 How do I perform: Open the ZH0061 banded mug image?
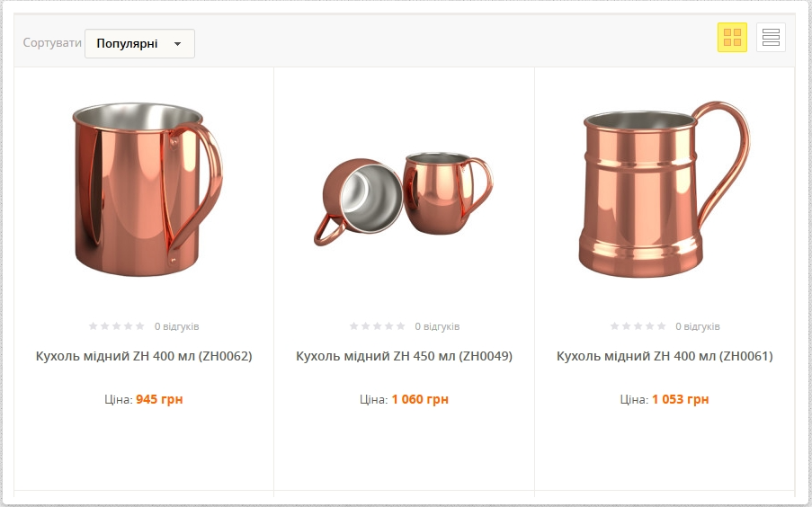pyautogui.click(x=664, y=189)
